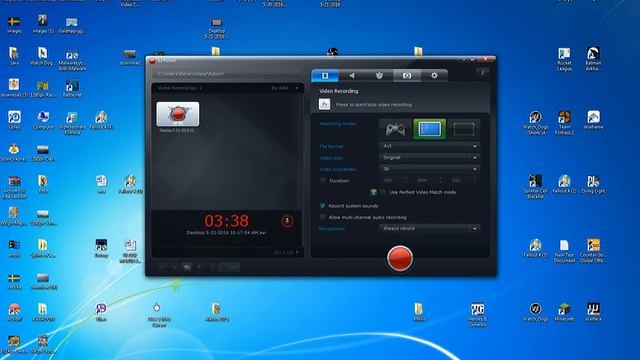Image resolution: width=640 pixels, height=360 pixels.
Task: Select the Fallout 4 (2) desktop icon
Action: [564, 184]
